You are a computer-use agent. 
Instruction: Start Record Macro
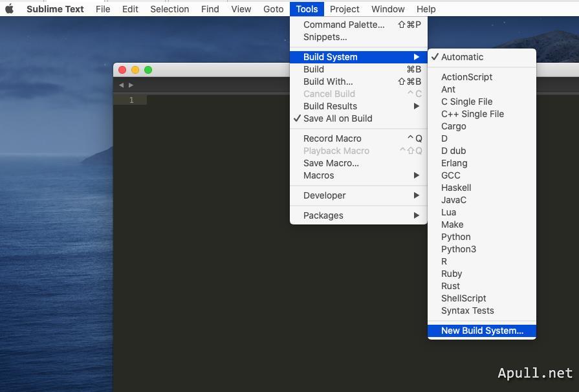pos(358,138)
